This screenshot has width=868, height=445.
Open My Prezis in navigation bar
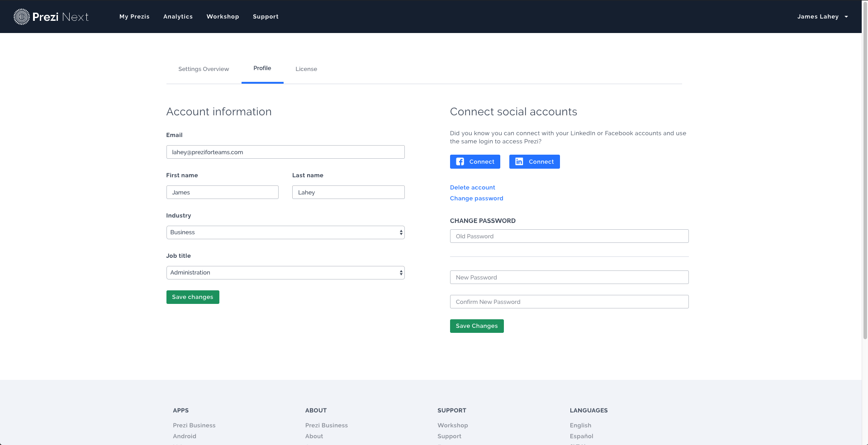click(x=134, y=17)
